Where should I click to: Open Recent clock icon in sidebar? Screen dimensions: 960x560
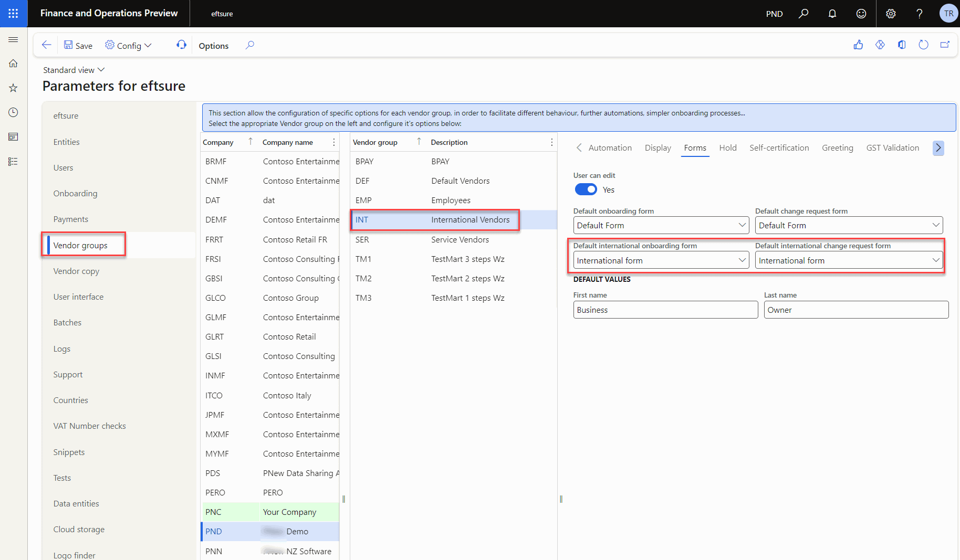[x=14, y=112]
